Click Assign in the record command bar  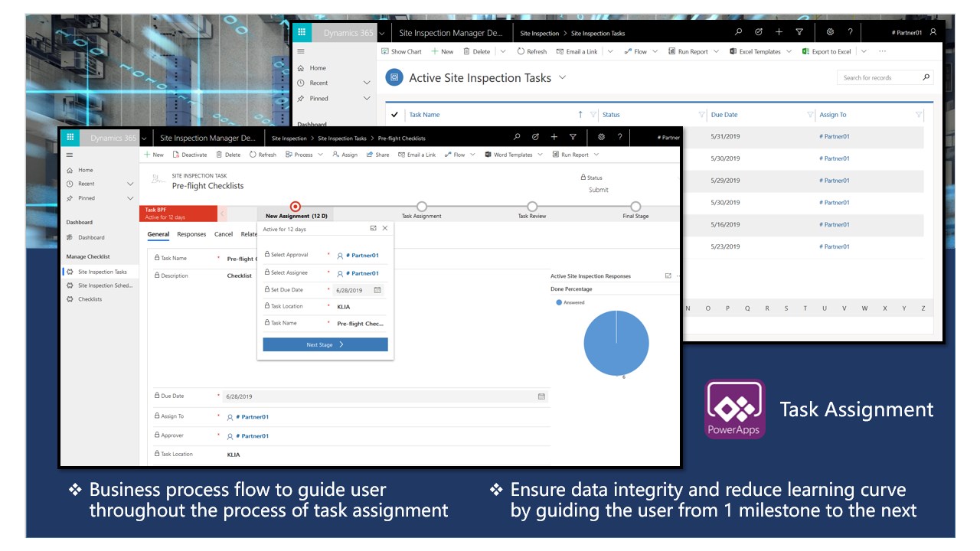tap(345, 155)
